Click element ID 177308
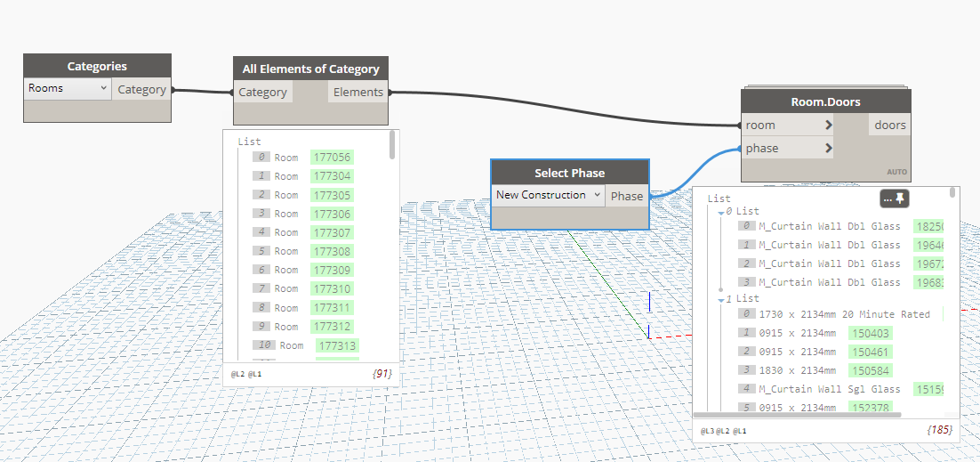This screenshot has width=980, height=462. pos(332,251)
